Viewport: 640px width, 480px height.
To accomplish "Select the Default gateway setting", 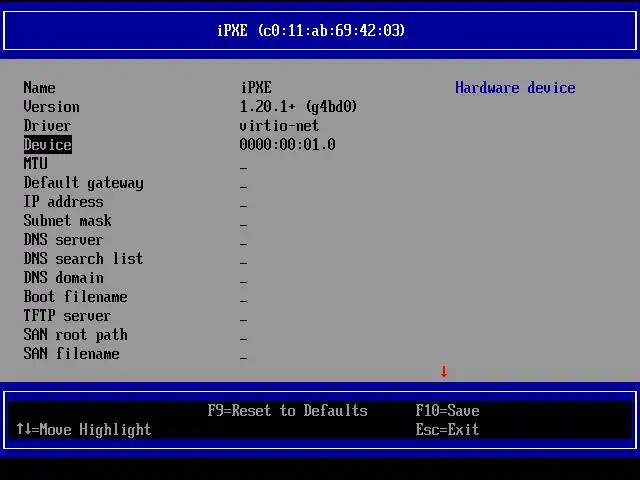I will [x=84, y=183].
